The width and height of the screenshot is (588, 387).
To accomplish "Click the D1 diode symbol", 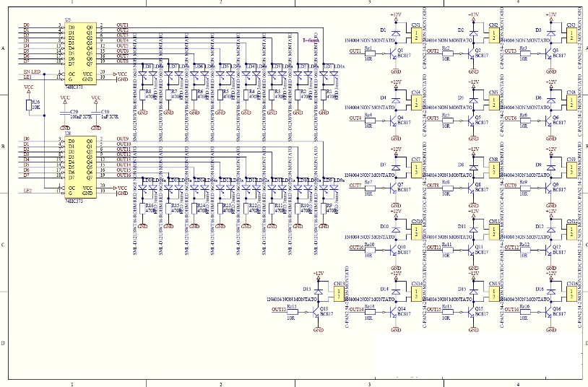I will click(396, 32).
